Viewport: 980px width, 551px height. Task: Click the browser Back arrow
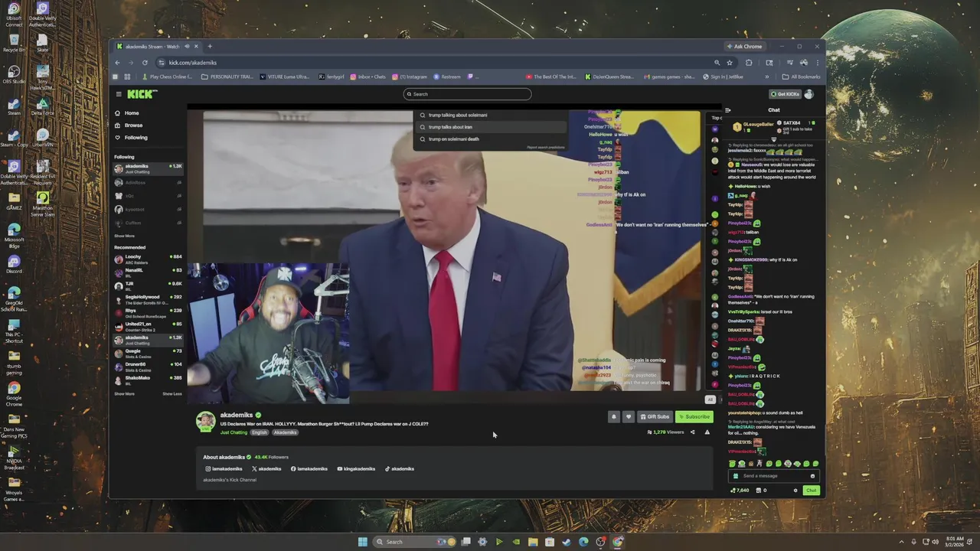pos(117,63)
